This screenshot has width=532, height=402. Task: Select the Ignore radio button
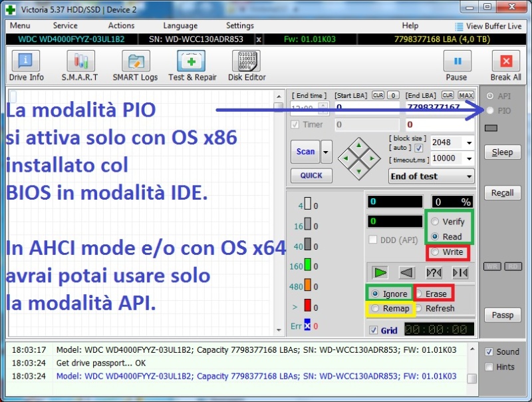tap(375, 294)
